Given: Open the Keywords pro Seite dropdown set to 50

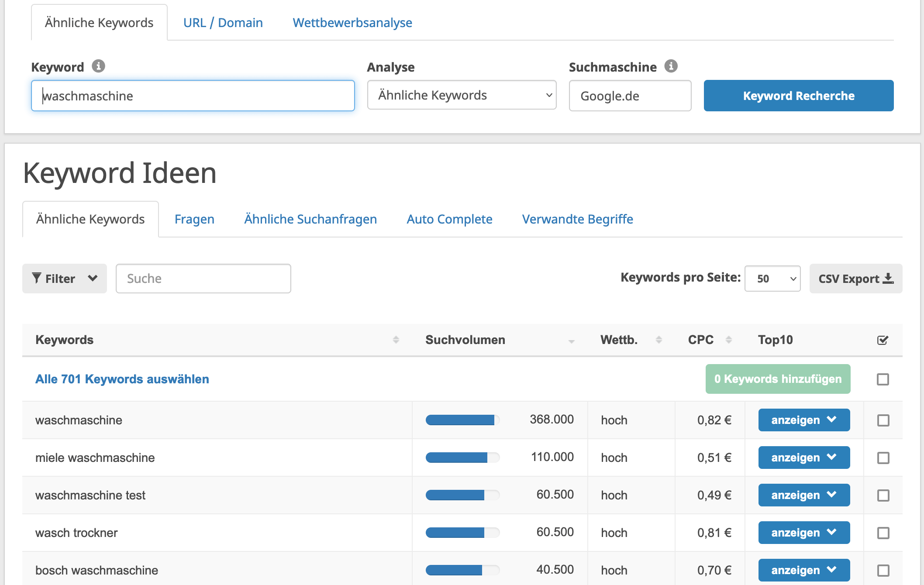Looking at the screenshot, I should point(772,279).
